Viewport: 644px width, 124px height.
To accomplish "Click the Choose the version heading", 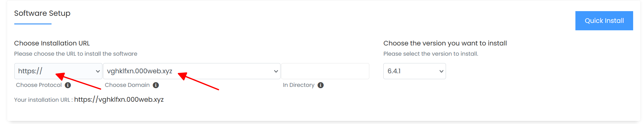I will click(445, 43).
